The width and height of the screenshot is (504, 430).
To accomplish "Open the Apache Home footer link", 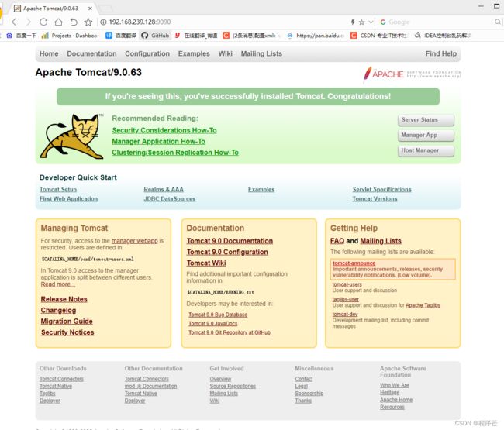I will [396, 400].
